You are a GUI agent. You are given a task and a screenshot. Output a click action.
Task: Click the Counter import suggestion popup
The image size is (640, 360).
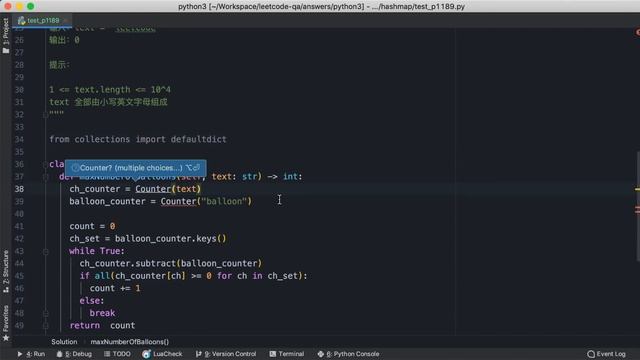pyautogui.click(x=136, y=168)
